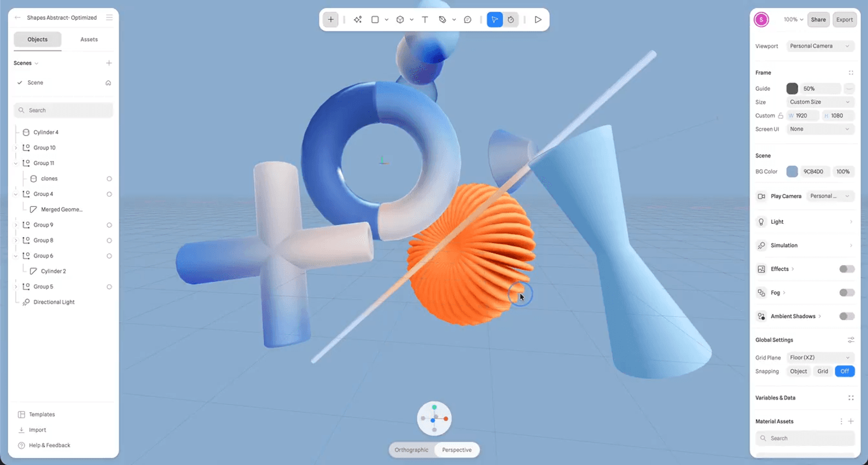Click the home icon on the Scene row

108,83
